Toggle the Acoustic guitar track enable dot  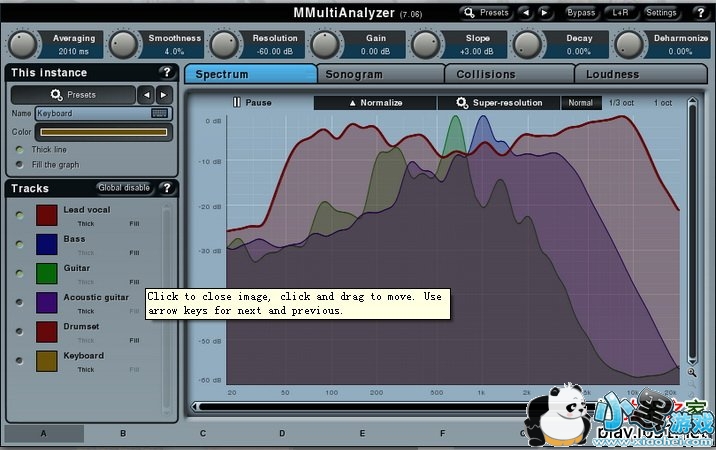coord(20,302)
